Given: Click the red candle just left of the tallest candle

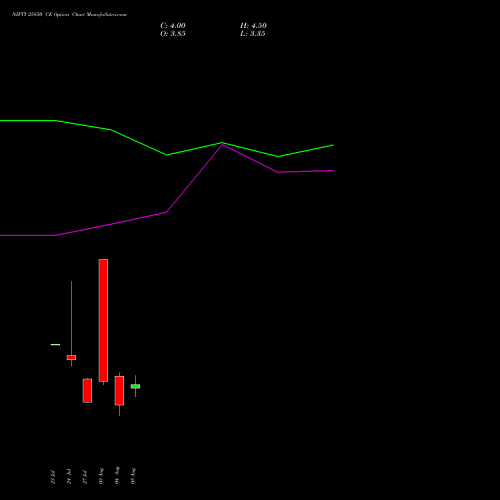Looking at the screenshot, I should 87,391.
